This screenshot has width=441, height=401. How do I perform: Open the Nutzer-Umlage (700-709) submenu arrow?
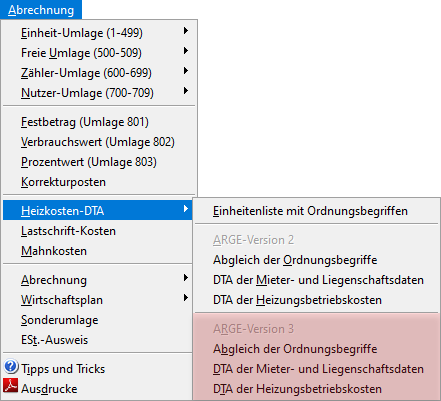(186, 91)
